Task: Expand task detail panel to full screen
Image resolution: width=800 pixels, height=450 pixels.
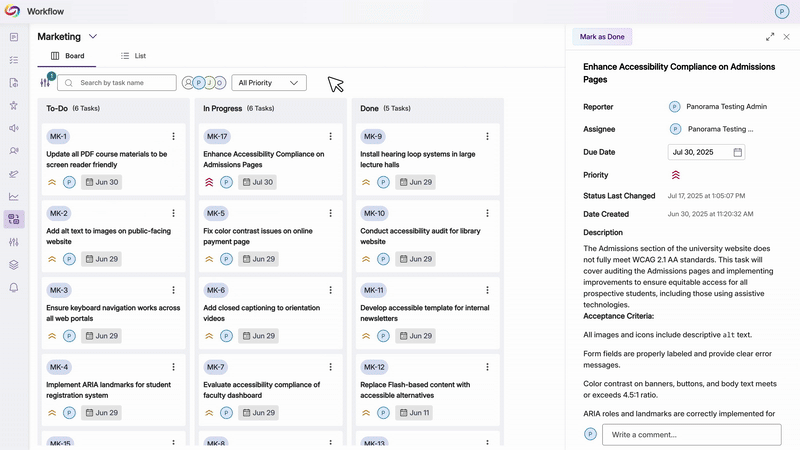Action: tap(770, 37)
